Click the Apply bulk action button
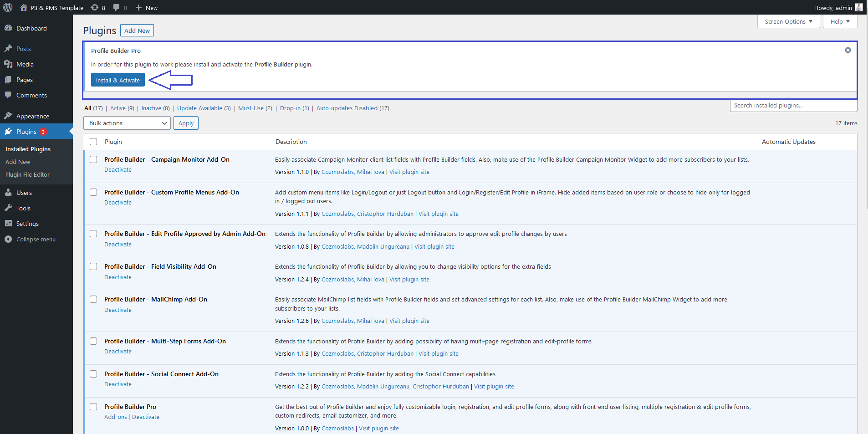The image size is (868, 434). click(x=186, y=123)
